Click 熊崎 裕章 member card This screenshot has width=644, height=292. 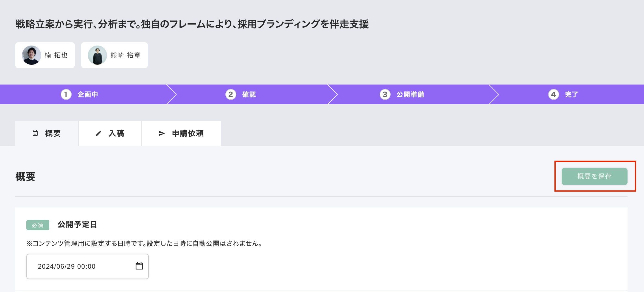114,55
